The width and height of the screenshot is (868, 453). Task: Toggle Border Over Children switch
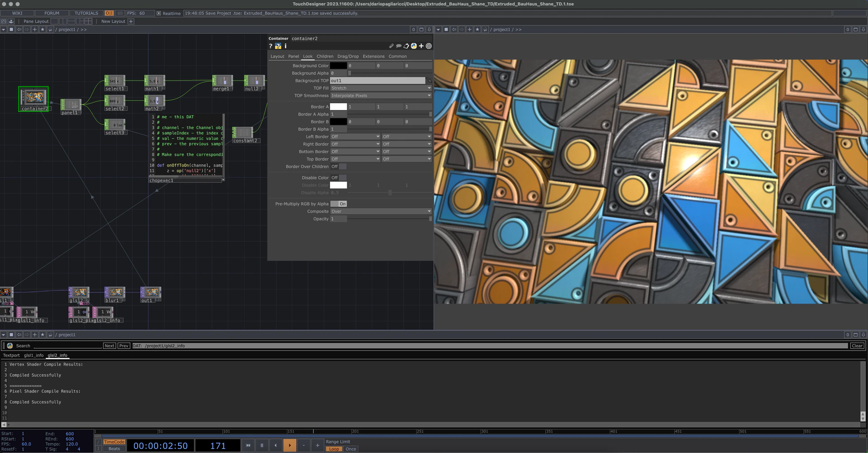339,167
